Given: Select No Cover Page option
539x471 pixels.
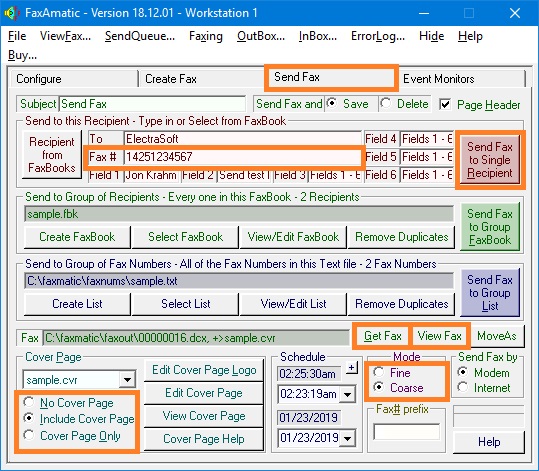Looking at the screenshot, I should [x=29, y=402].
